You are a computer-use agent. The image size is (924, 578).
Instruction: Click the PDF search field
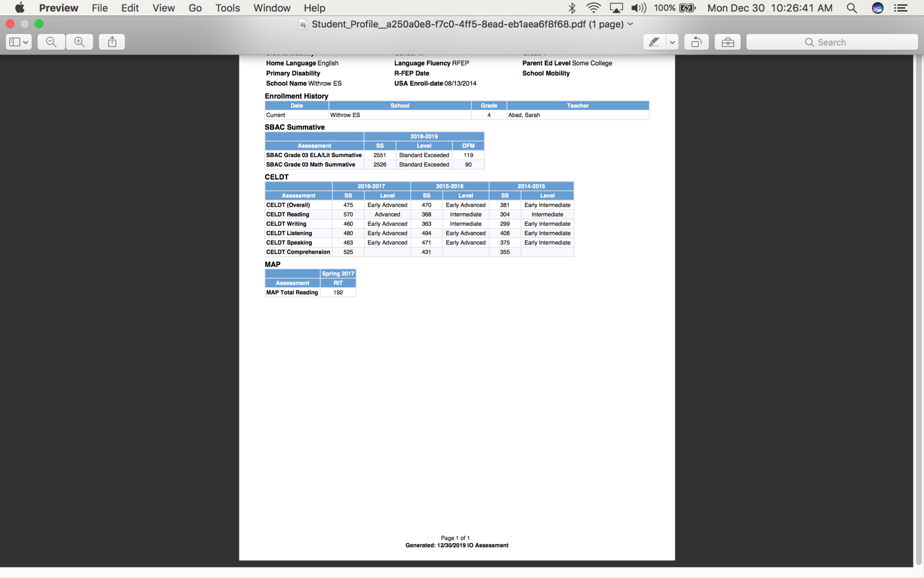point(832,42)
